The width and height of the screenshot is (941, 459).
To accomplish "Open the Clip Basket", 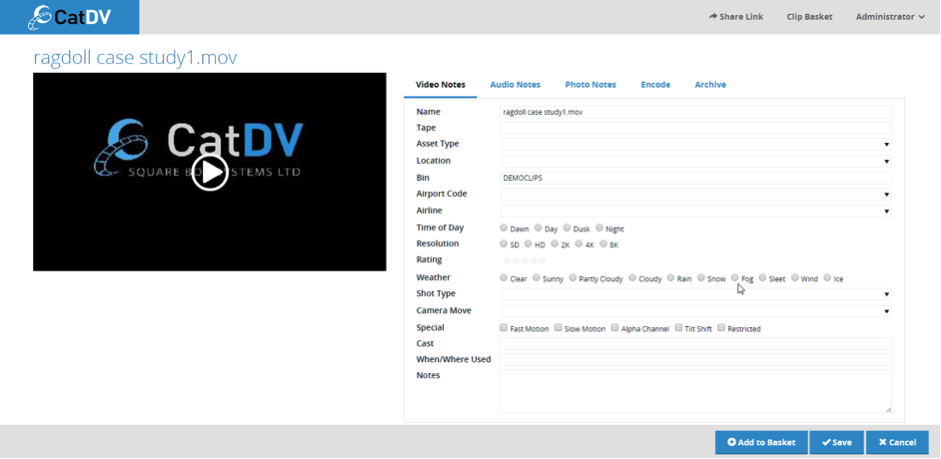I will 809,17.
